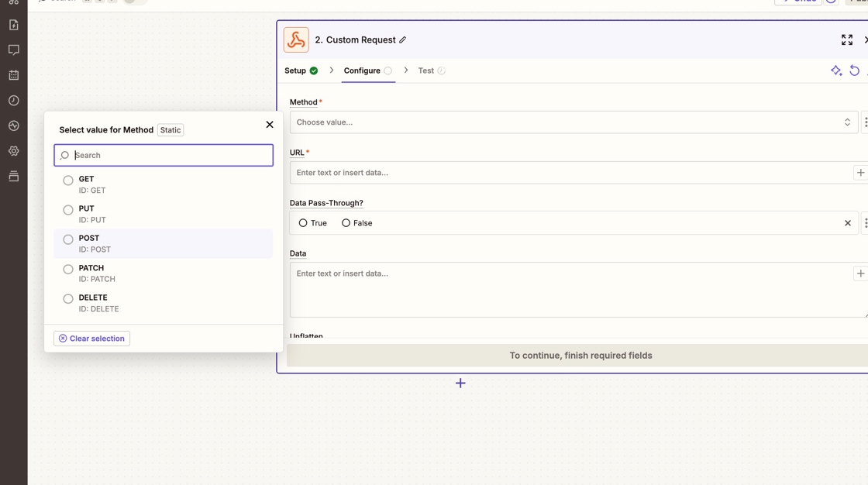This screenshot has width=868, height=485.
Task: Open the comments speech-bubble icon in sidebar
Action: (14, 50)
